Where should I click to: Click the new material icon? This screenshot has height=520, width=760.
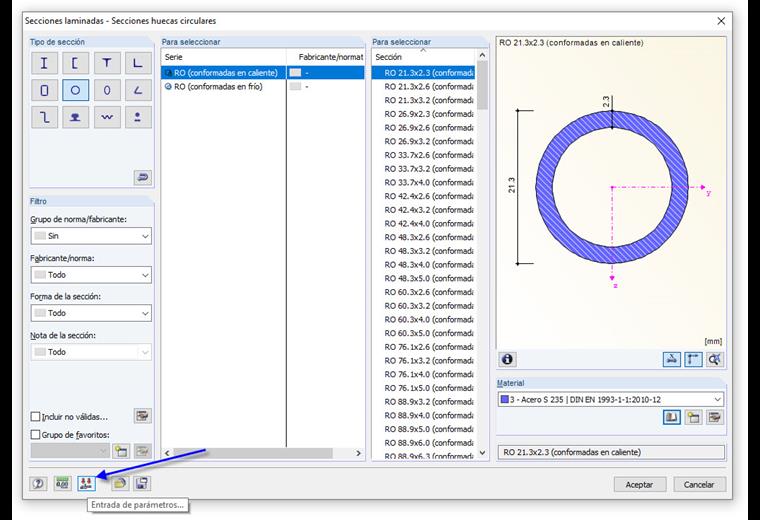tap(693, 417)
